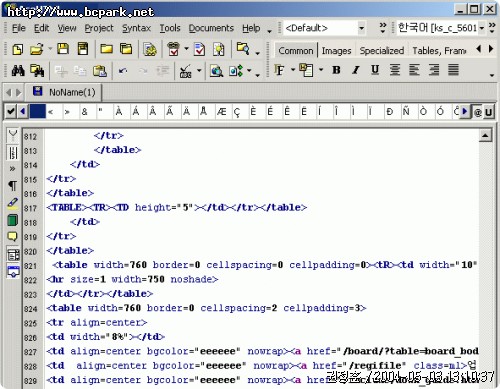500x389 pixels.
Task: Toggle the U button on character bar
Action: coord(489,112)
